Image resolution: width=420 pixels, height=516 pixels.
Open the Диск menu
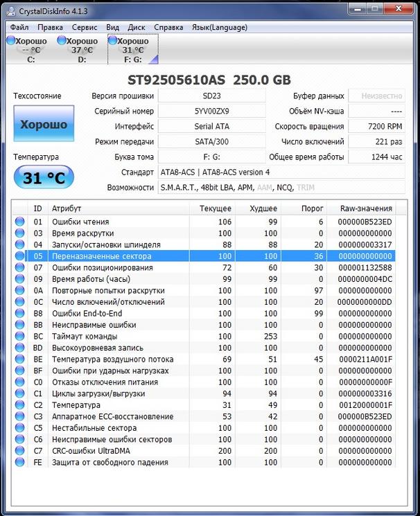[137, 27]
